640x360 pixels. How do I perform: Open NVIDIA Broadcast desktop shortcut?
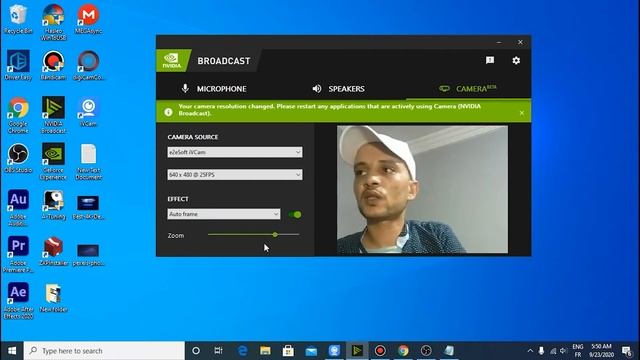pyautogui.click(x=53, y=115)
